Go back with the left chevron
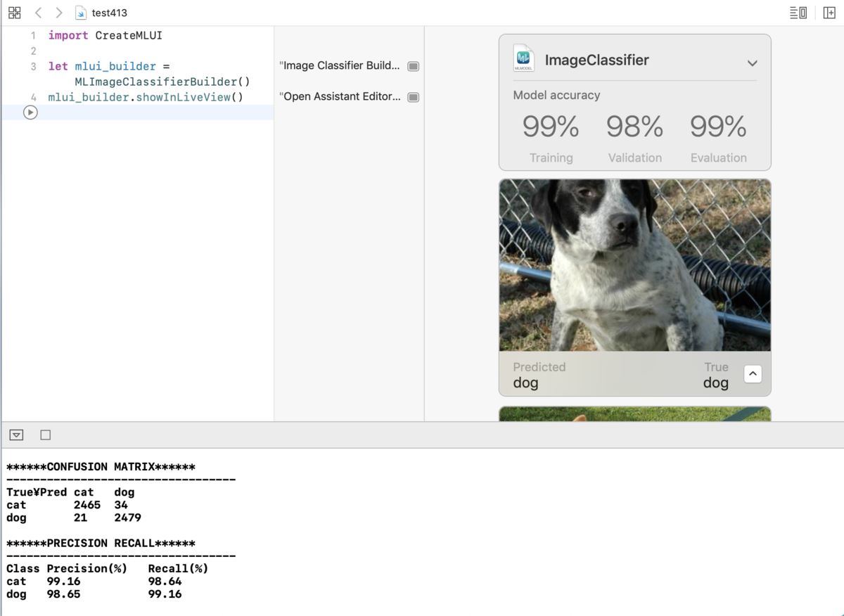The image size is (844, 616). [39, 13]
